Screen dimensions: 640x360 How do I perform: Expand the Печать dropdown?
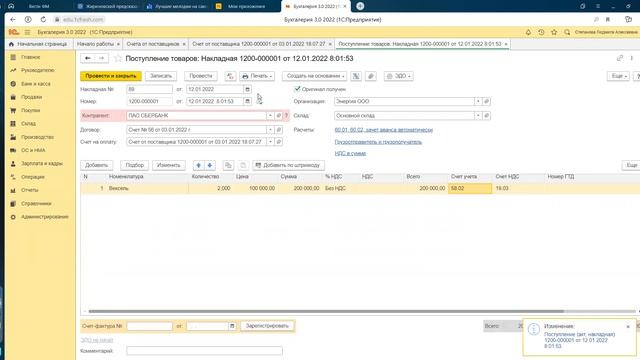click(x=257, y=76)
